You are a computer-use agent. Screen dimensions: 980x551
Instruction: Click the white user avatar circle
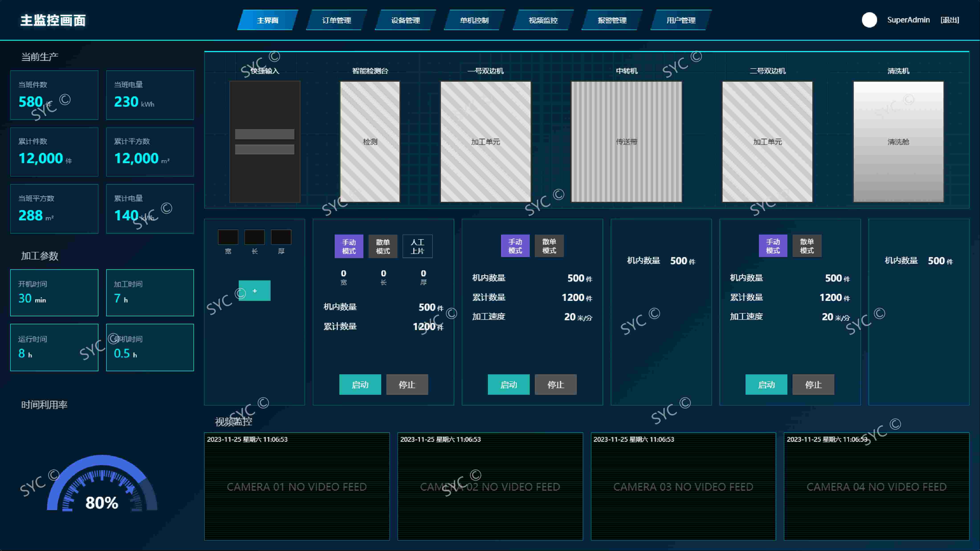[869, 20]
